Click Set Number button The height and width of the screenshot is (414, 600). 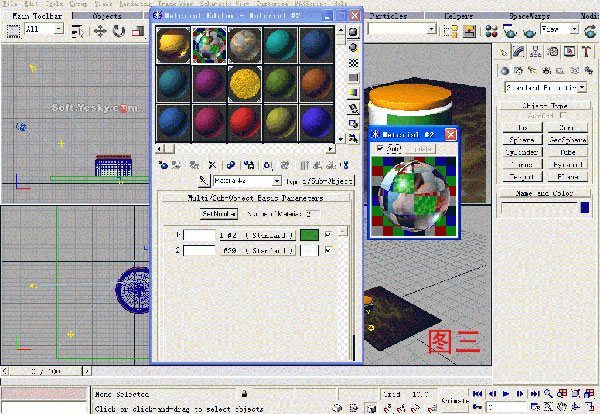[219, 214]
